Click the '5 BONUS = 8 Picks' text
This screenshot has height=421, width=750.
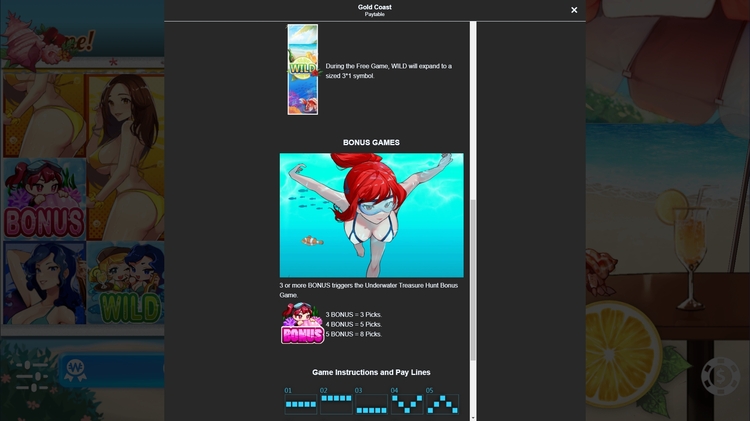pos(353,334)
